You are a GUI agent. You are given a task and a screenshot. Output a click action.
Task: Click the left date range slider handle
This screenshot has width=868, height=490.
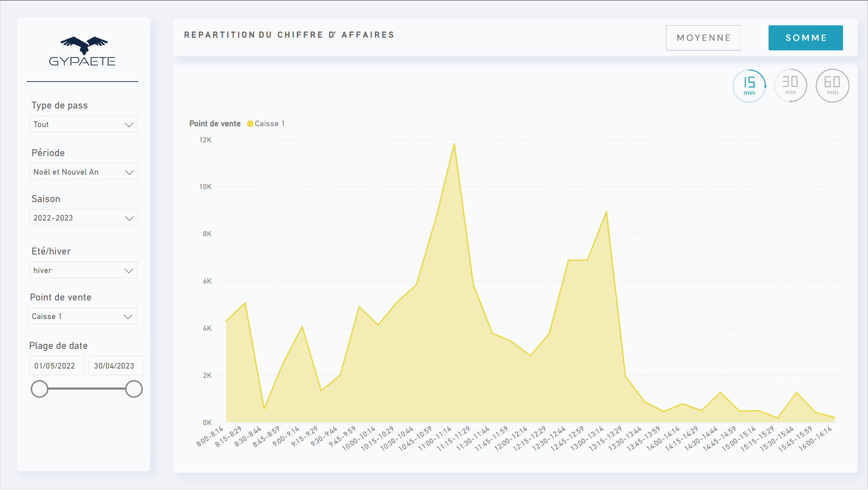[40, 389]
